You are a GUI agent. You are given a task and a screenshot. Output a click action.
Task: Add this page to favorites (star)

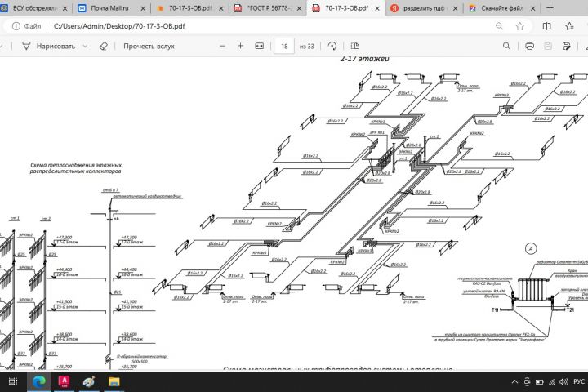point(519,26)
